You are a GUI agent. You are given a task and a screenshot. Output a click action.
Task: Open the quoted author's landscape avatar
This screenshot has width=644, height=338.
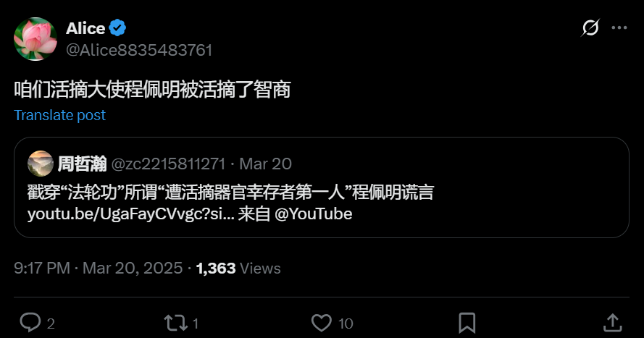(41, 164)
